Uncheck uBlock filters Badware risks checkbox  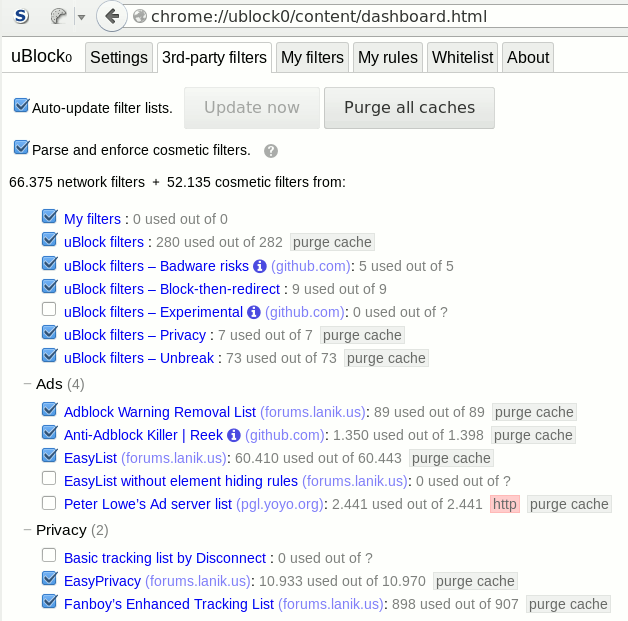[49, 263]
